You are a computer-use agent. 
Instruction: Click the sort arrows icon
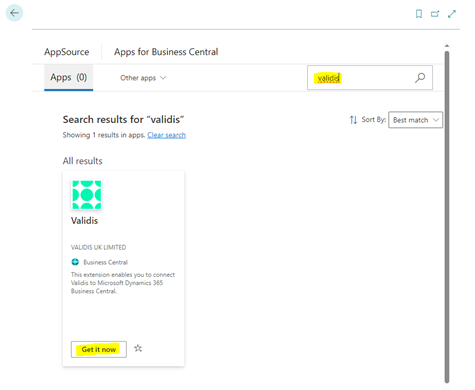pyautogui.click(x=353, y=120)
